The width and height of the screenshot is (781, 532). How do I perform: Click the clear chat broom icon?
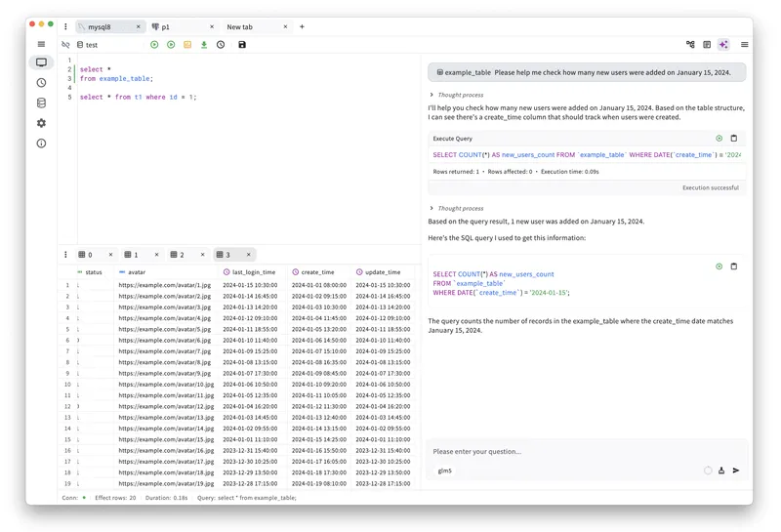tap(721, 471)
